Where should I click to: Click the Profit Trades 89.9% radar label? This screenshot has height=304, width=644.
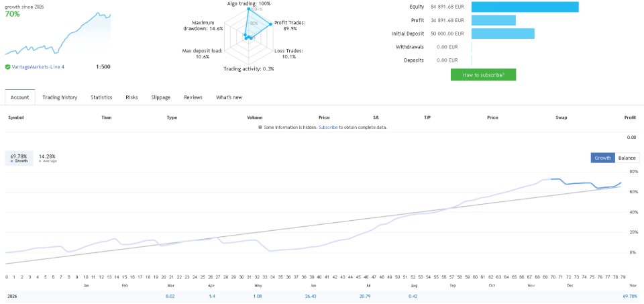tap(290, 26)
